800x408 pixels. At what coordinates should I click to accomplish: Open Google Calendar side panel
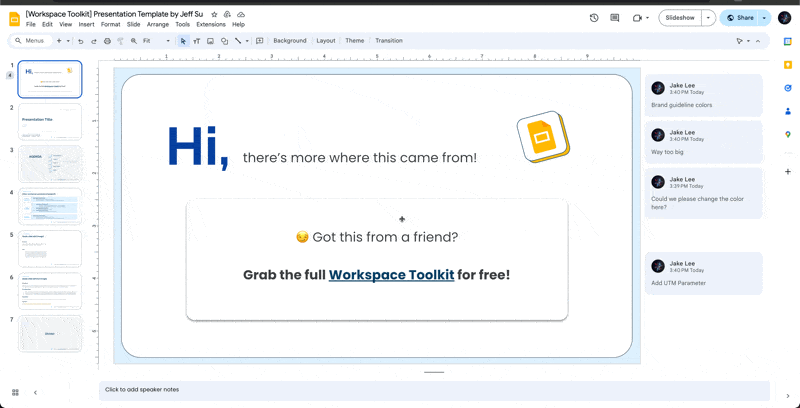788,42
